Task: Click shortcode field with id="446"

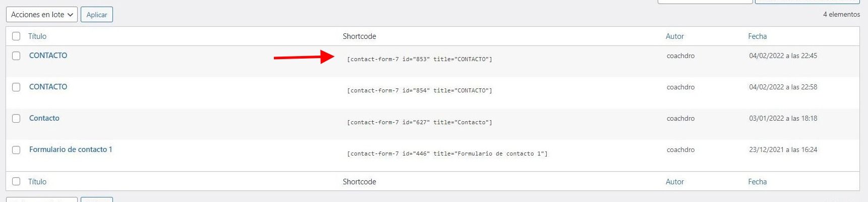Action: coord(447,154)
